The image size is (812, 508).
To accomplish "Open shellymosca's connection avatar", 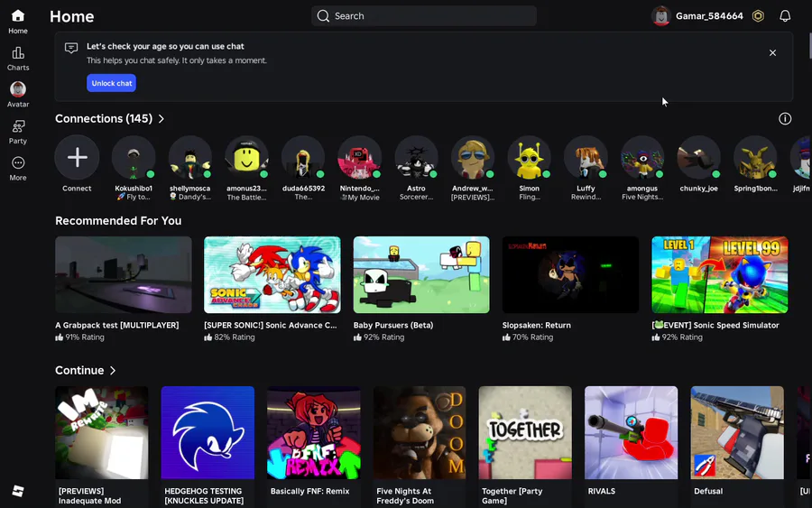I will pos(190,157).
